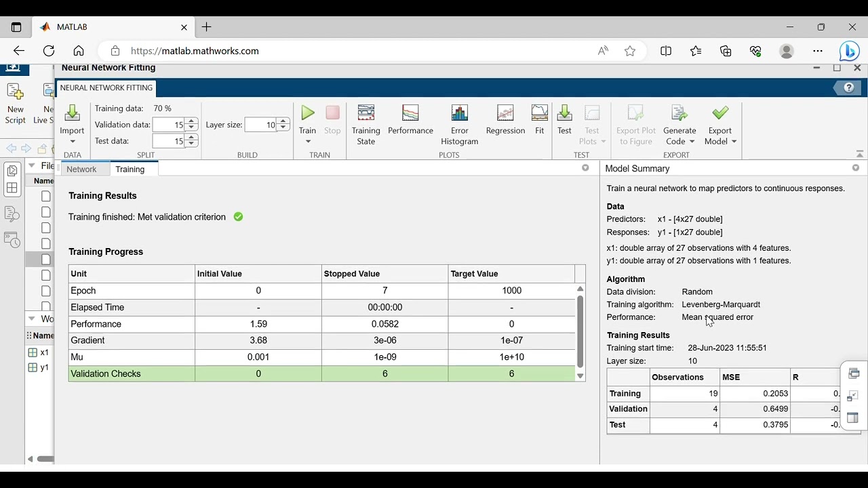Click the top icon in the floating window-layout panel
This screenshot has width=868, height=488.
[853, 373]
